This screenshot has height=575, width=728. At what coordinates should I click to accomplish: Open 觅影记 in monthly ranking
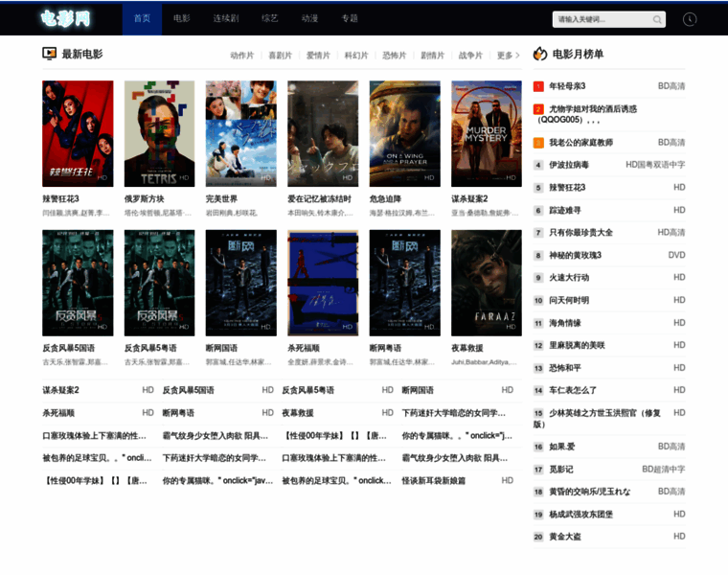point(561,470)
